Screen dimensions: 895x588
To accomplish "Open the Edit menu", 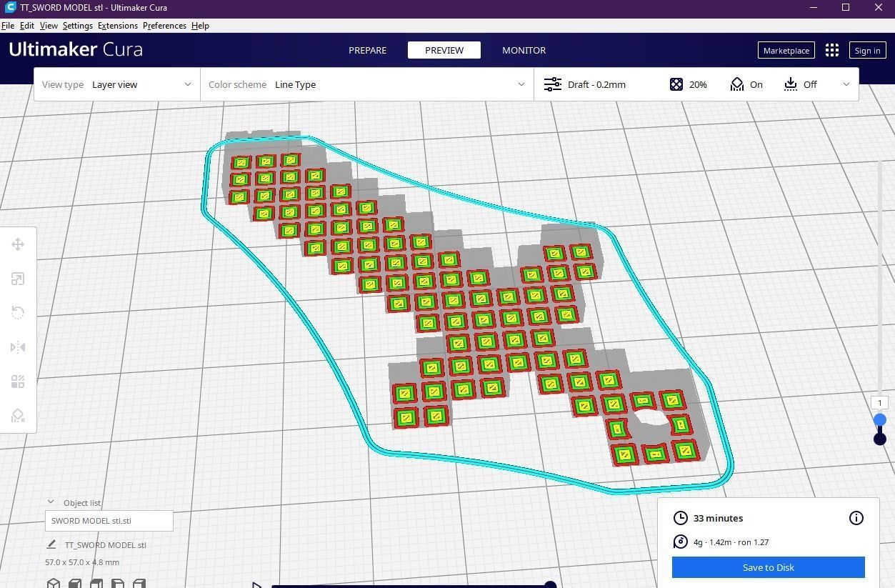I will tap(26, 26).
